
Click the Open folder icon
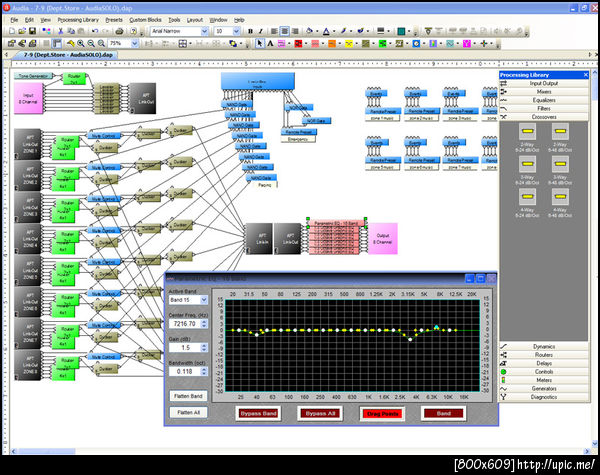22,31
